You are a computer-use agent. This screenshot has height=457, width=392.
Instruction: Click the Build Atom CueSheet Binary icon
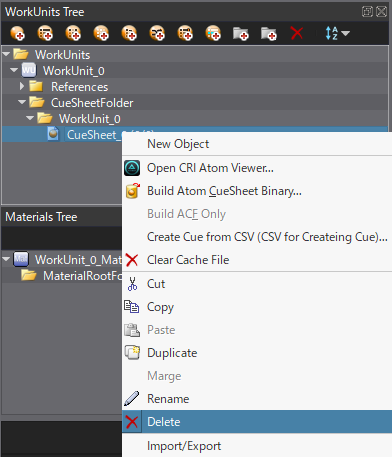[x=132, y=191]
